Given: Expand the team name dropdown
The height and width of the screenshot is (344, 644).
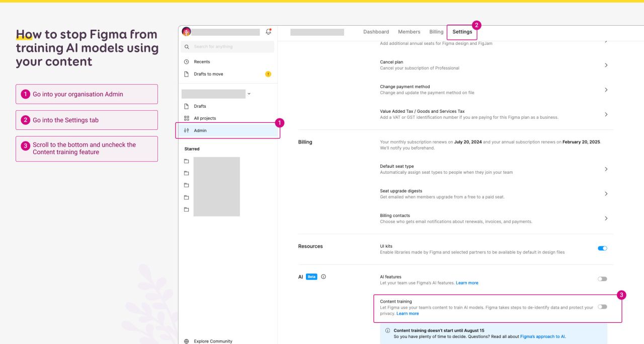Looking at the screenshot, I should pyautogui.click(x=248, y=93).
